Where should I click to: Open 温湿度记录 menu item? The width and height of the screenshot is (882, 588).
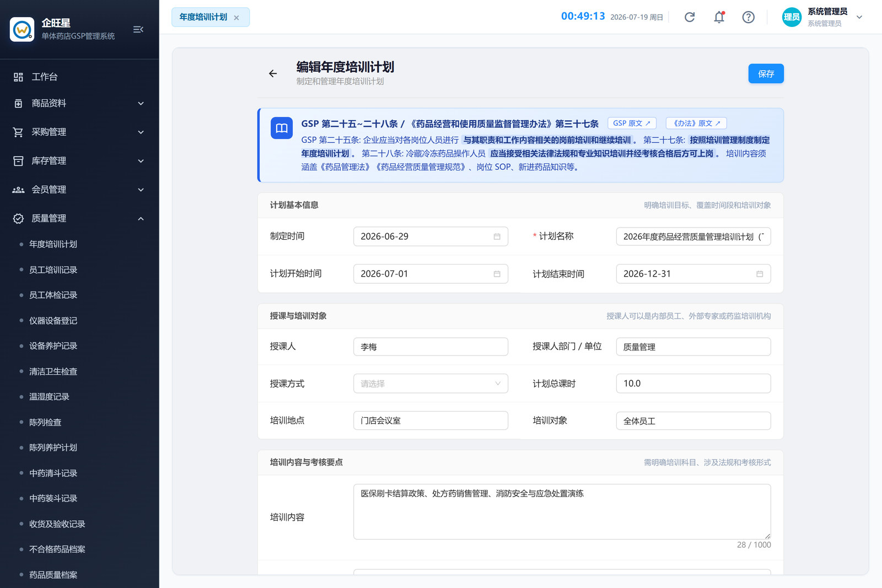click(x=49, y=397)
